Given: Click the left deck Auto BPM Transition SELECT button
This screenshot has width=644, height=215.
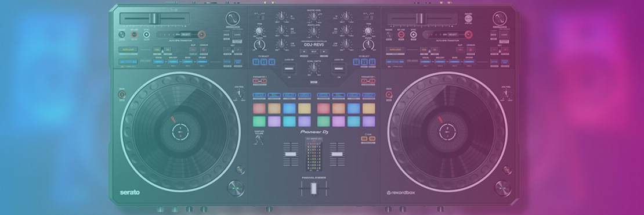Looking at the screenshot, I should pyautogui.click(x=186, y=34).
